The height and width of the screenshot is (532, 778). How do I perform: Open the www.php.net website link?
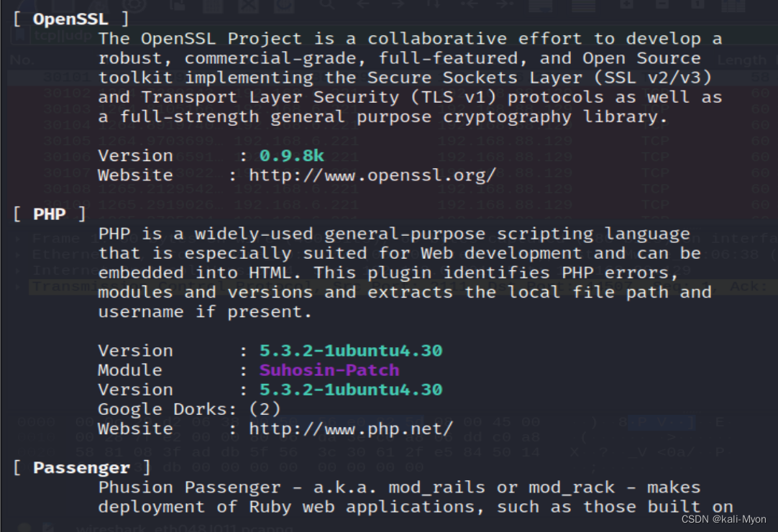(x=351, y=429)
